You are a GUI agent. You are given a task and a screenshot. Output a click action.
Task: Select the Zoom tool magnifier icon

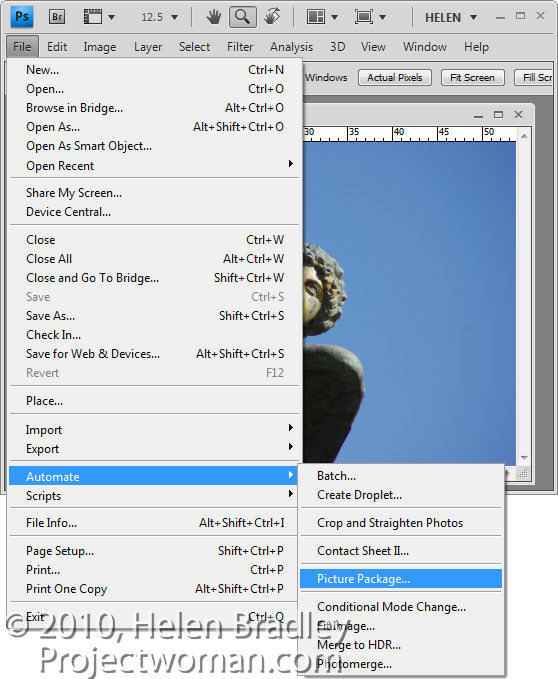[242, 17]
